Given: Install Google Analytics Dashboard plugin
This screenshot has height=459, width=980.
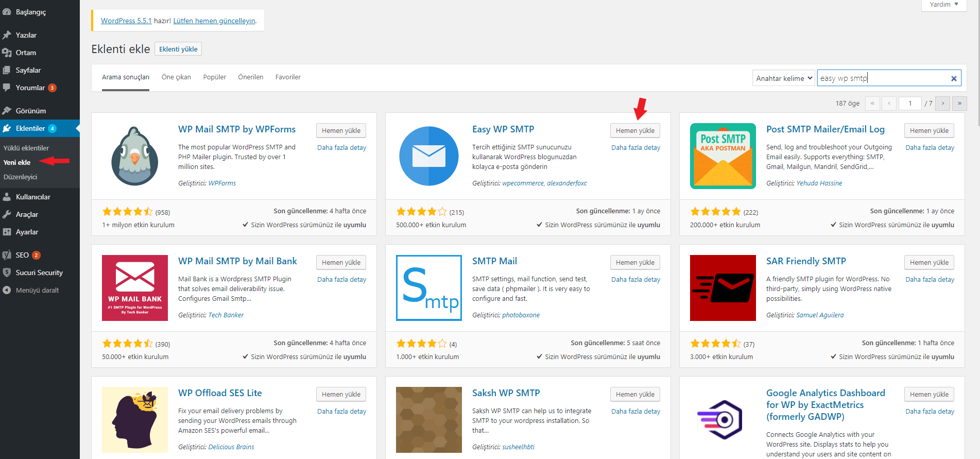Looking at the screenshot, I should (929, 395).
